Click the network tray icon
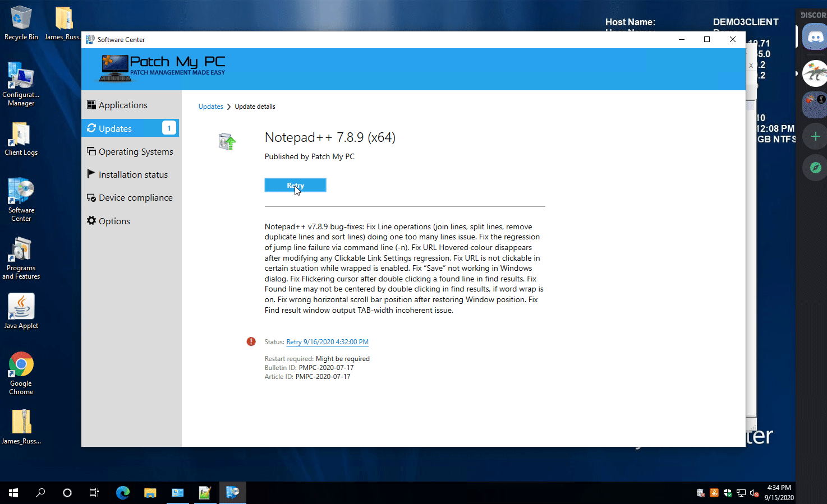 click(x=741, y=493)
